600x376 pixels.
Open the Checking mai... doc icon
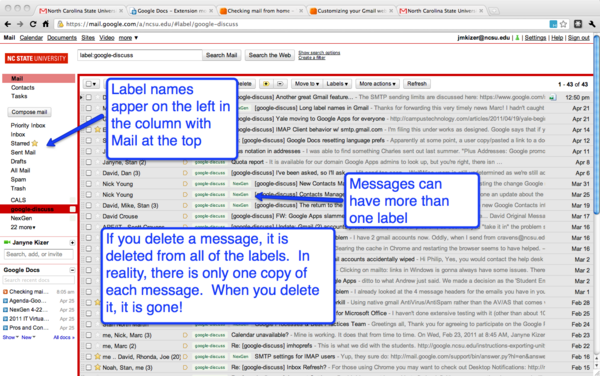point(5,292)
